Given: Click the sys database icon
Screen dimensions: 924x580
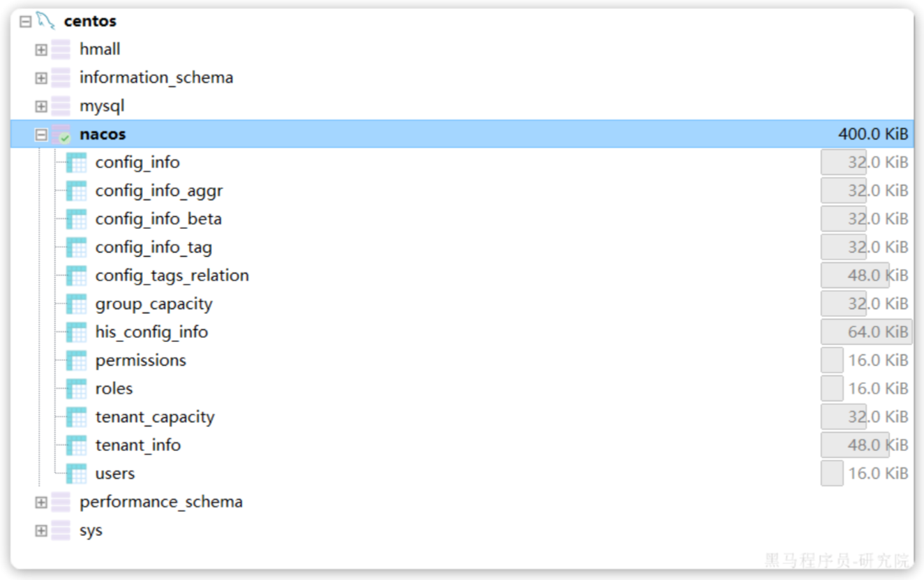Looking at the screenshot, I should [x=61, y=530].
